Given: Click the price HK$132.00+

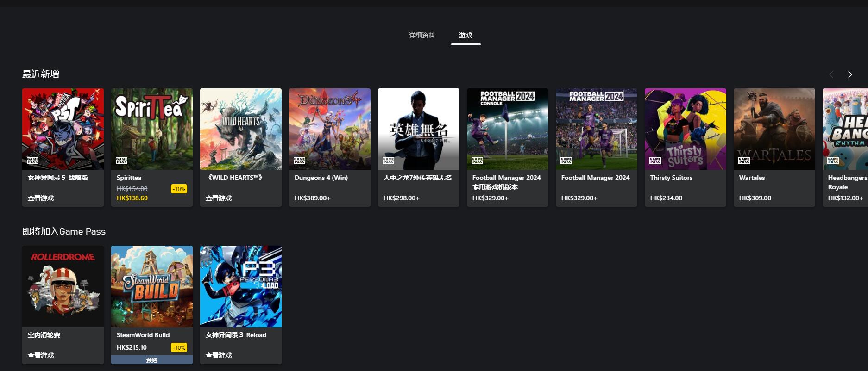Looking at the screenshot, I should pos(845,198).
